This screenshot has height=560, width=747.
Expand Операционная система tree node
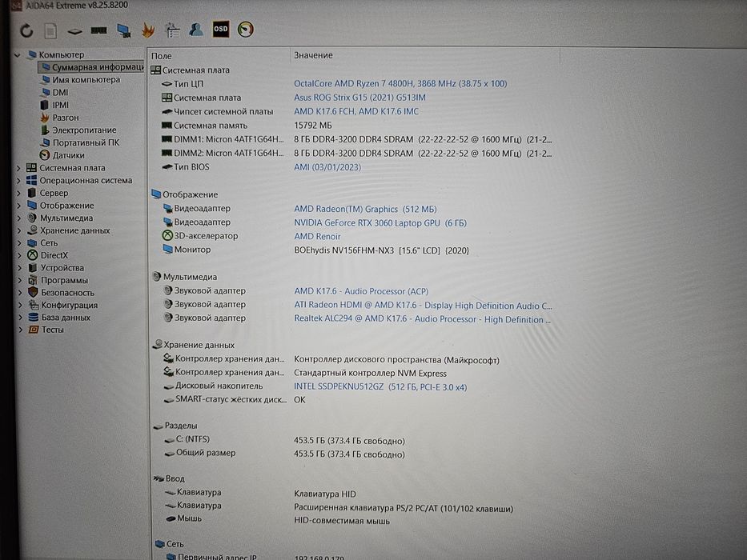coord(18,181)
